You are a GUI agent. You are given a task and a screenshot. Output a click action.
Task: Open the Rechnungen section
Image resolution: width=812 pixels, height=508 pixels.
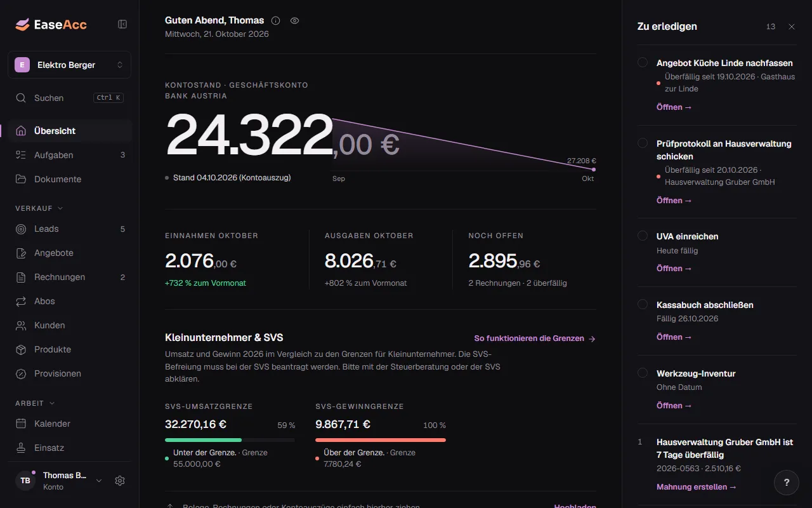69,277
